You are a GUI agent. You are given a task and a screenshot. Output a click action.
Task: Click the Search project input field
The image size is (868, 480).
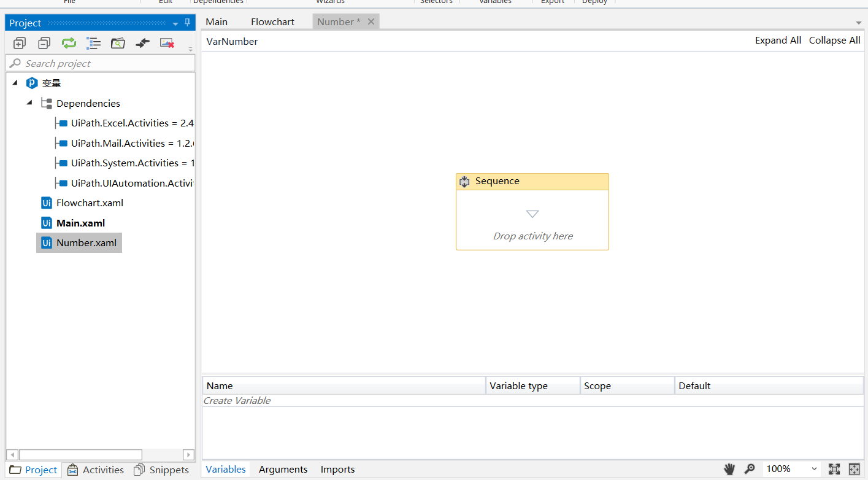pos(101,63)
